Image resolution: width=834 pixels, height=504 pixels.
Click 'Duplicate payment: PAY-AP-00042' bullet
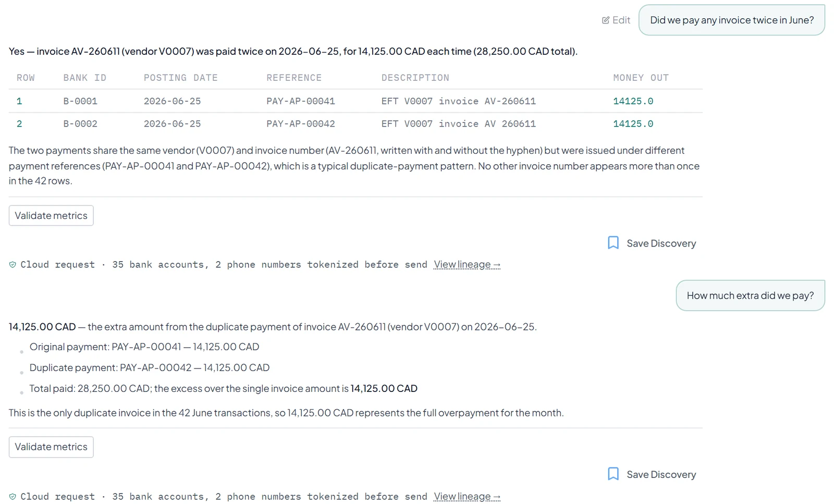(x=150, y=367)
